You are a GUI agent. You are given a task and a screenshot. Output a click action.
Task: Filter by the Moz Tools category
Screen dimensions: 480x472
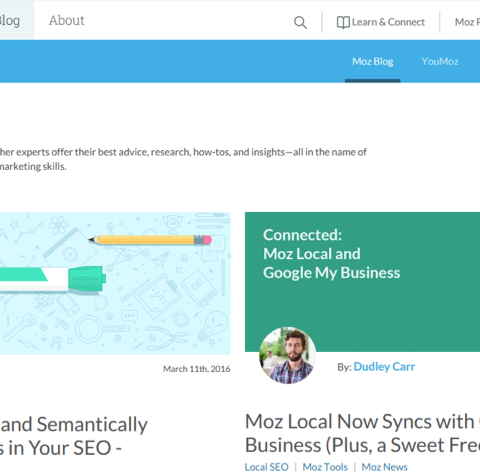325,467
